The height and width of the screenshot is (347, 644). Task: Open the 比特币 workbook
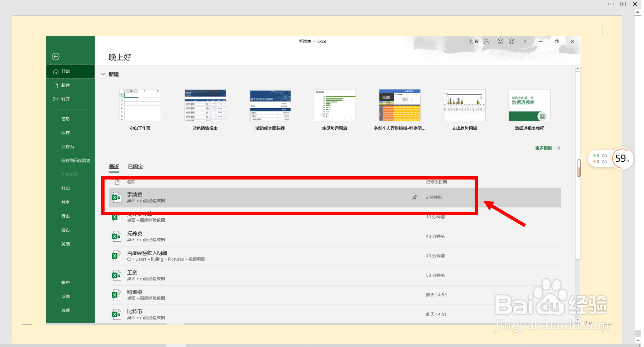(335, 314)
